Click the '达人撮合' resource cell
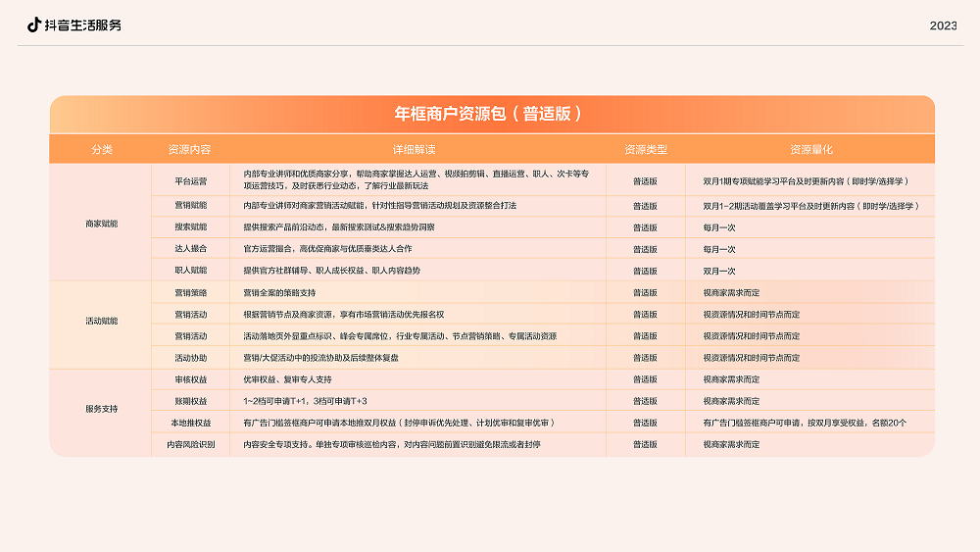The image size is (980, 552). pyautogui.click(x=191, y=248)
